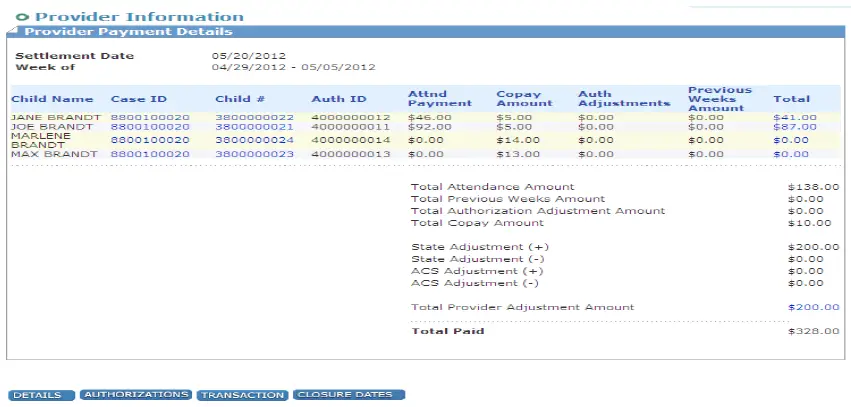Open Case ID link for Jane Brandt

tap(150, 117)
